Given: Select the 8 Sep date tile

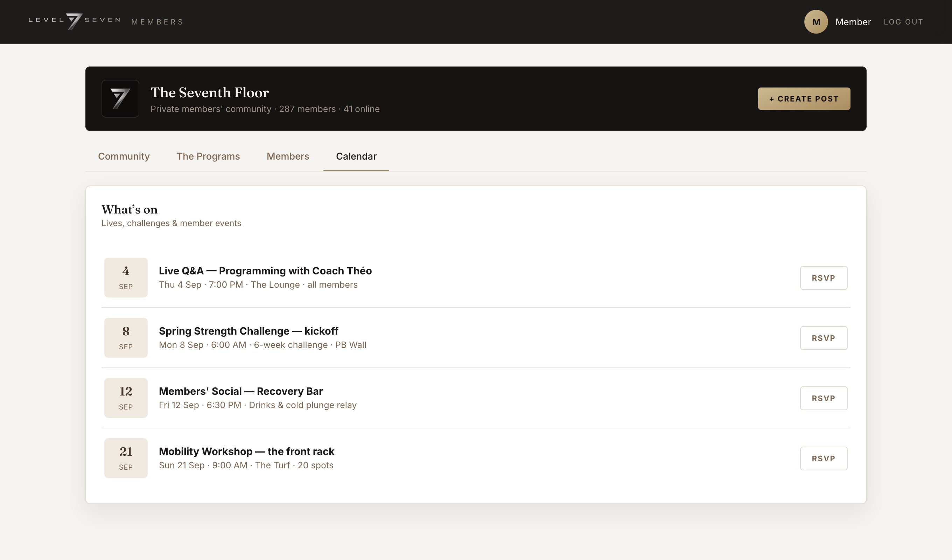Looking at the screenshot, I should pyautogui.click(x=126, y=338).
